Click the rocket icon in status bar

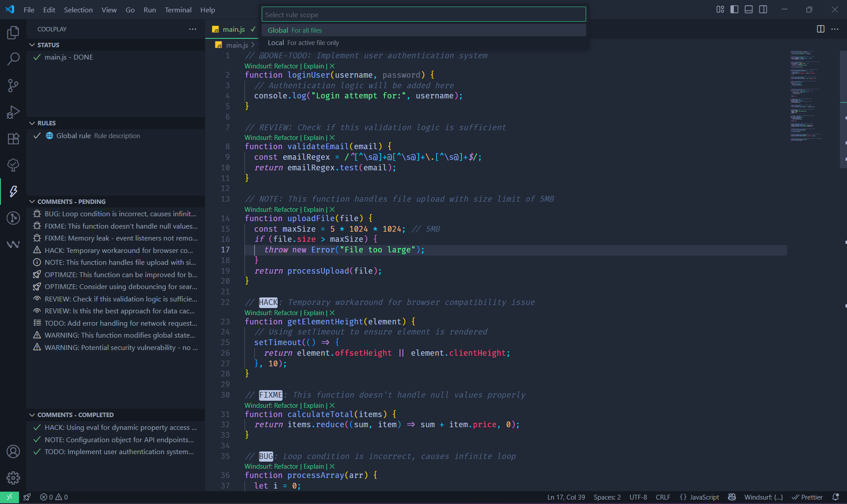pos(27,497)
